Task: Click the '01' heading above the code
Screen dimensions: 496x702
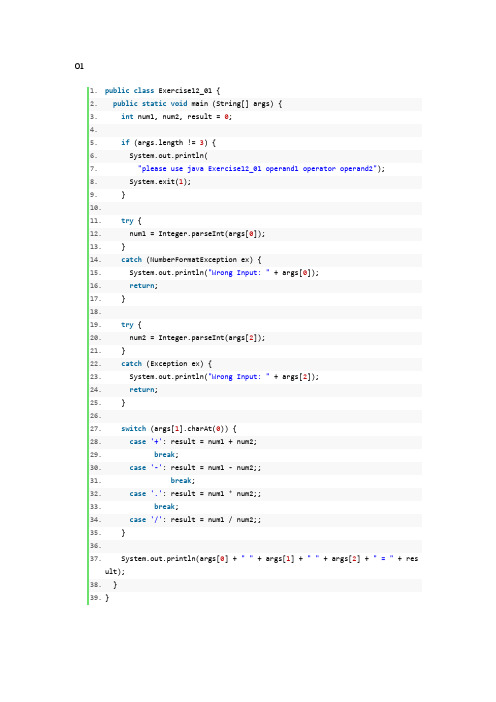Action: click(79, 66)
